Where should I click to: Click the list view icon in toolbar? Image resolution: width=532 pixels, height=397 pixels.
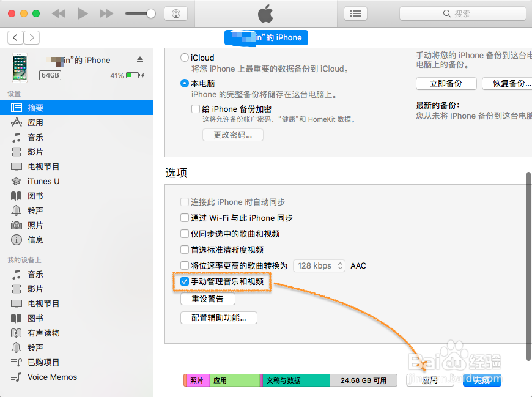[x=355, y=13]
